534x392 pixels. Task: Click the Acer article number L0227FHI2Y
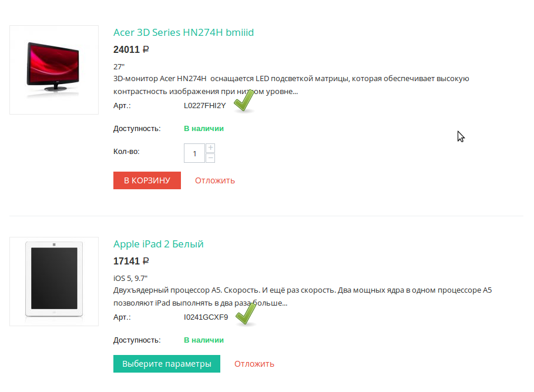pos(204,106)
